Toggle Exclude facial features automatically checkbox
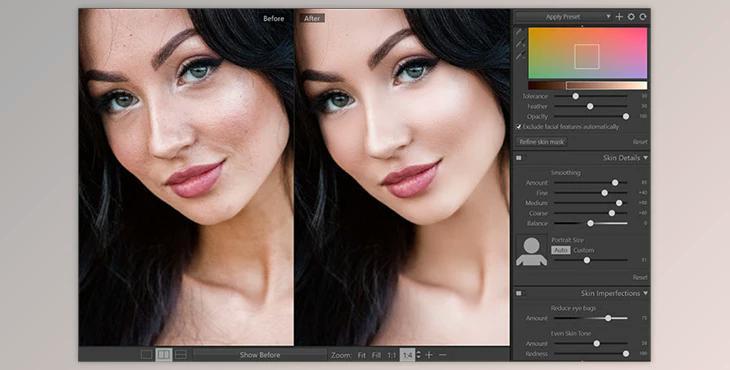Screen dimensions: 730x370 click(x=519, y=127)
